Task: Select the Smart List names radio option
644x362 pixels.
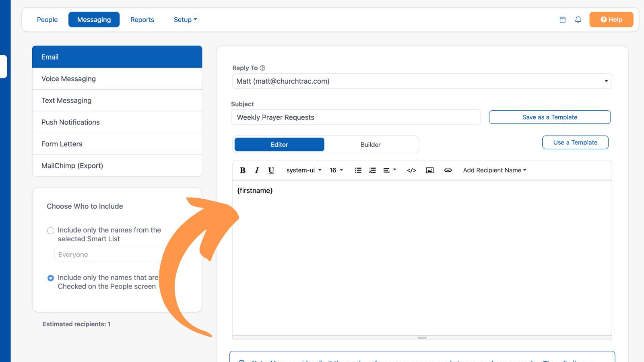Action: 50,230
